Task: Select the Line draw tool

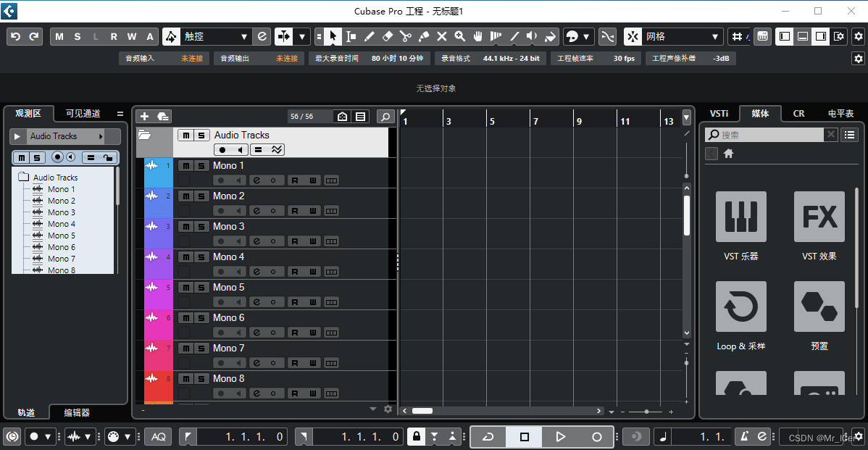Action: (514, 36)
